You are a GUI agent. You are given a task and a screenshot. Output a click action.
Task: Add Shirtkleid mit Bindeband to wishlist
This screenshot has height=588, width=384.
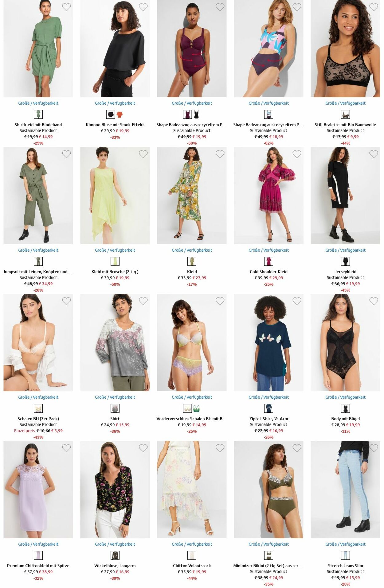[66, 7]
